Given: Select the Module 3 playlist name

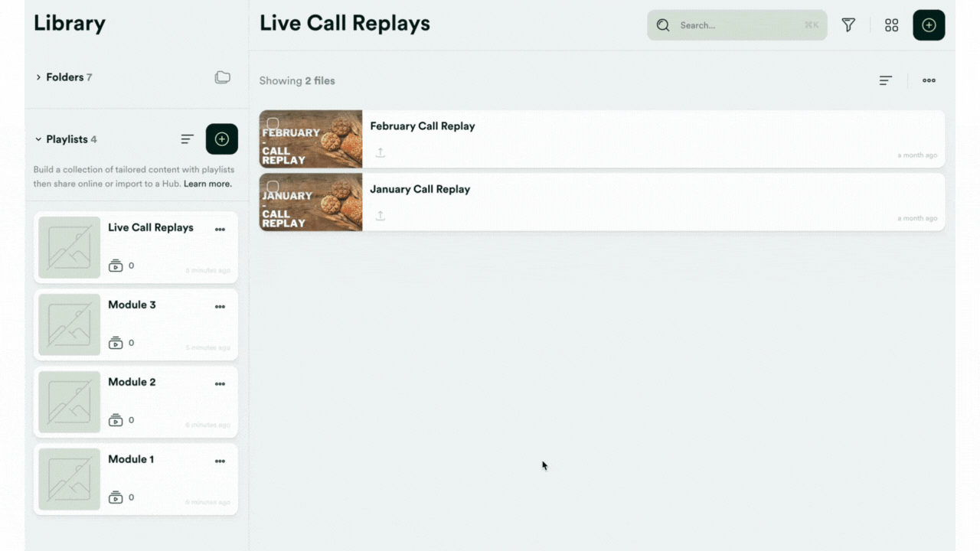Looking at the screenshot, I should point(132,305).
